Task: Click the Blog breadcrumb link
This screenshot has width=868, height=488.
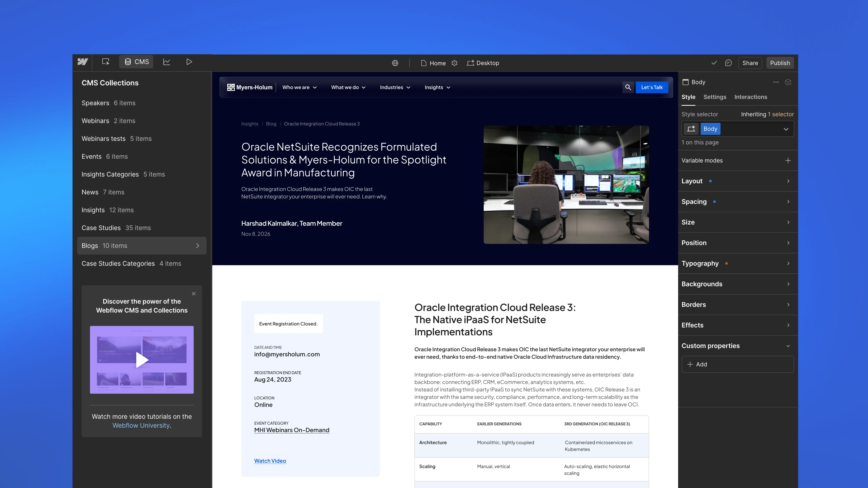Action: 271,124
